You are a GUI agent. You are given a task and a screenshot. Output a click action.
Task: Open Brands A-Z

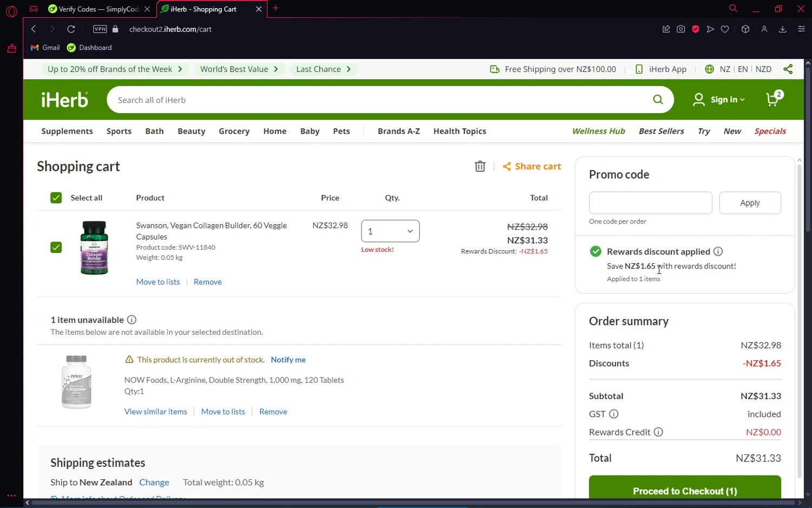tap(399, 131)
